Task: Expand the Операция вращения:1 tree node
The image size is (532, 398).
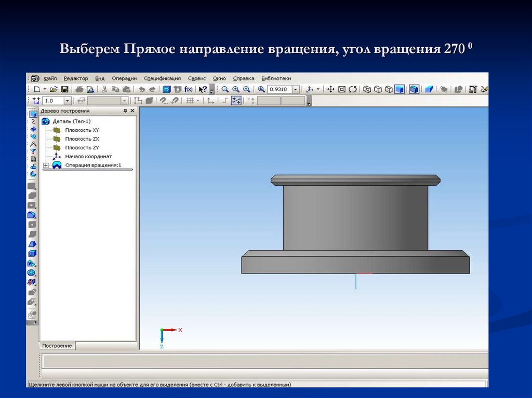Action: click(46, 165)
